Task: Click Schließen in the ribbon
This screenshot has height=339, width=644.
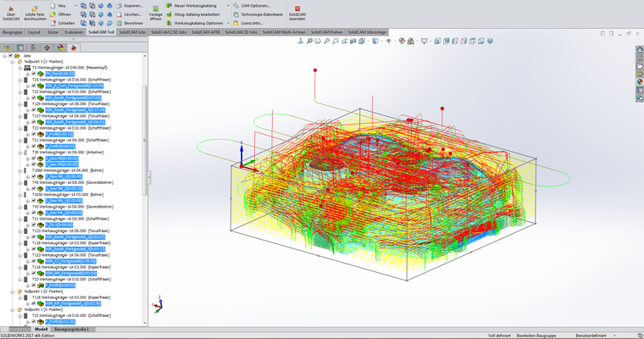Action: click(x=63, y=23)
